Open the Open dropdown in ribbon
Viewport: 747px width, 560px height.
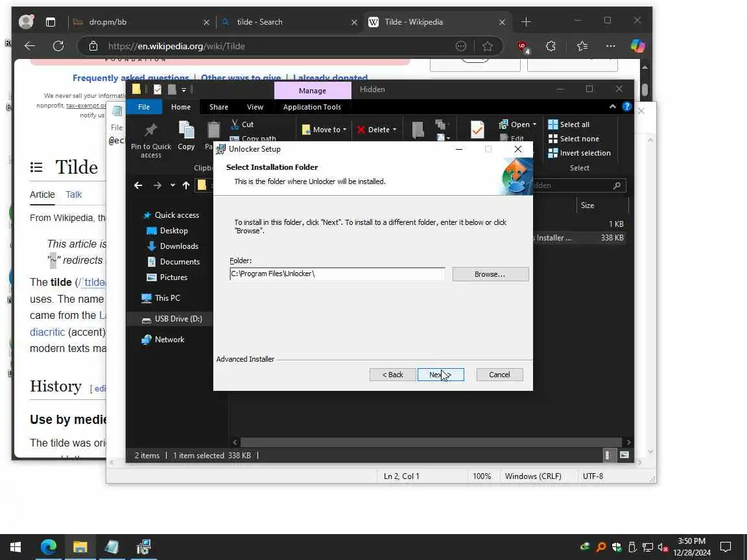pyautogui.click(x=518, y=124)
